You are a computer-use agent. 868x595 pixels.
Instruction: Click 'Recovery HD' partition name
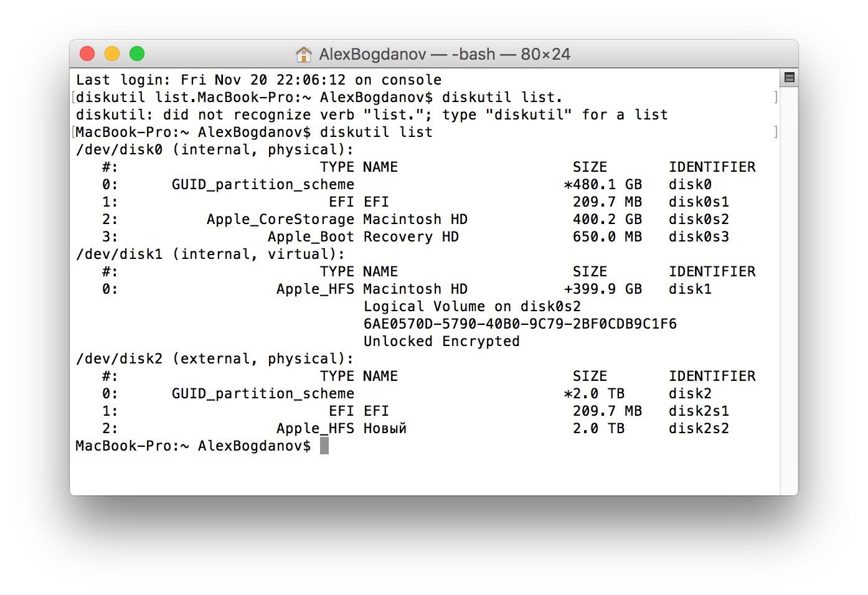(411, 237)
